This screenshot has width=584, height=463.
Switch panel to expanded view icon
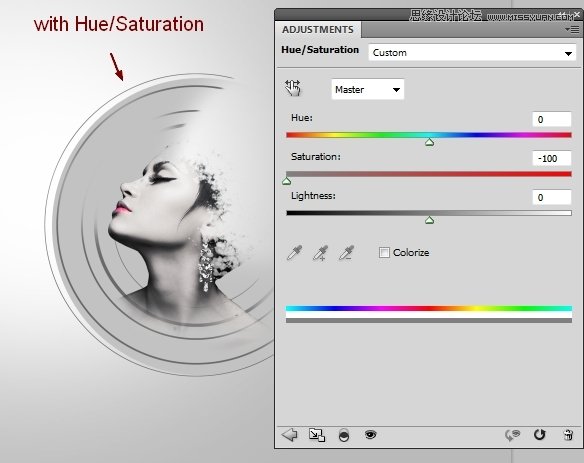[317, 434]
